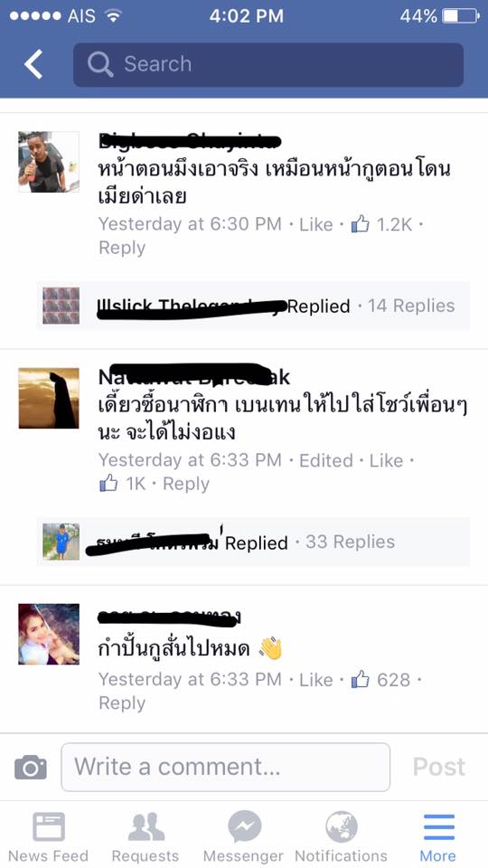
Task: Open the Messenger tab icon
Action: pyautogui.click(x=244, y=827)
